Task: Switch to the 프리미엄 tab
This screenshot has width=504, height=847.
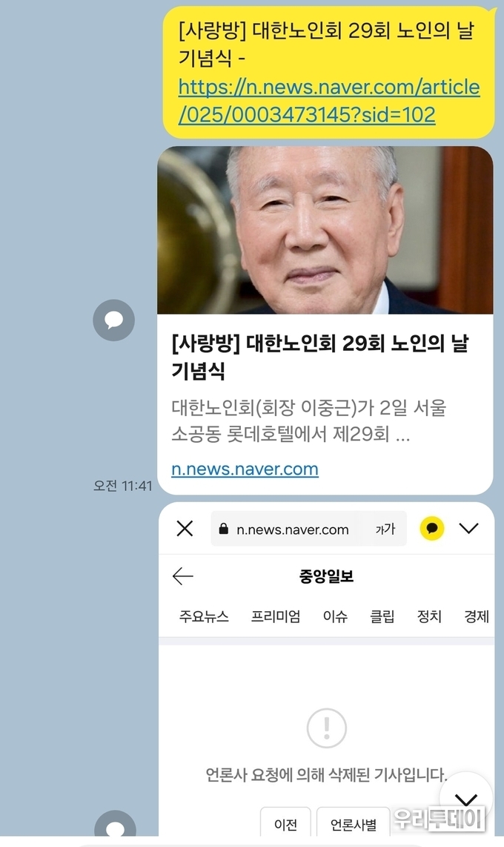Action: [276, 616]
